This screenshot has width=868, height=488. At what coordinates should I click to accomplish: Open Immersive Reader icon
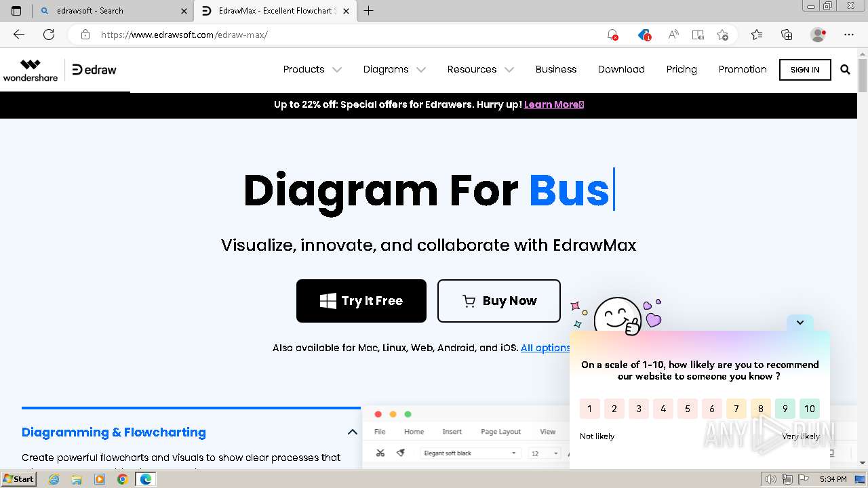[698, 35]
